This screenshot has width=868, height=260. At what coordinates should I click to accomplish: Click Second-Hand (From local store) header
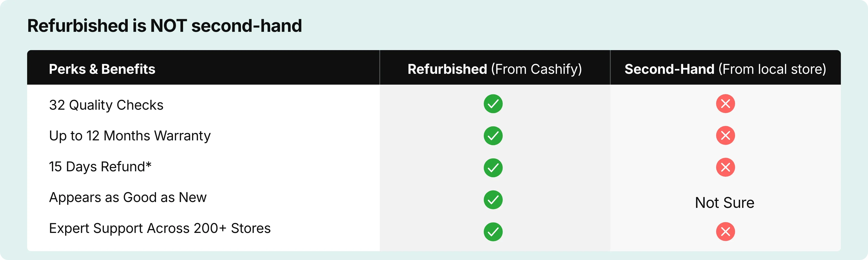click(725, 69)
